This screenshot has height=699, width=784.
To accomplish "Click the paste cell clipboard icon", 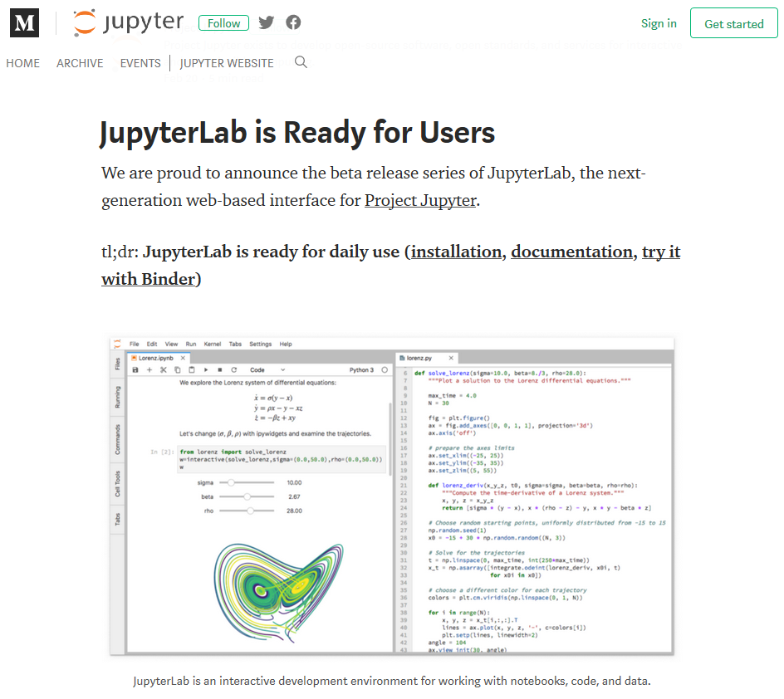I will click(192, 370).
